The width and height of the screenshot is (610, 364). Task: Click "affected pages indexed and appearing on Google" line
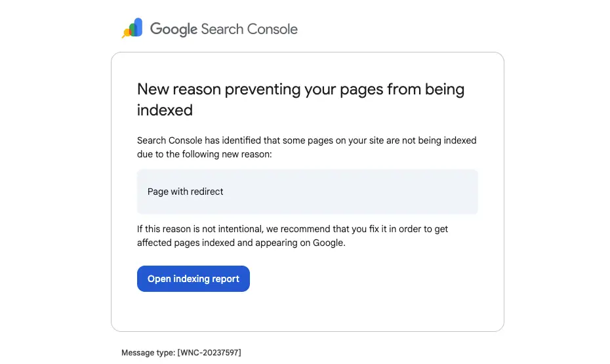[241, 243]
